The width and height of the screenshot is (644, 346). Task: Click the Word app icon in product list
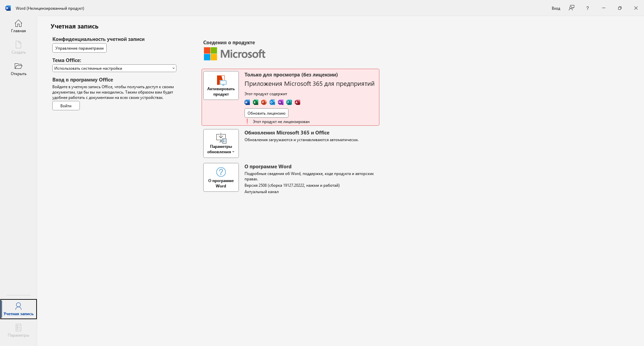coord(247,102)
